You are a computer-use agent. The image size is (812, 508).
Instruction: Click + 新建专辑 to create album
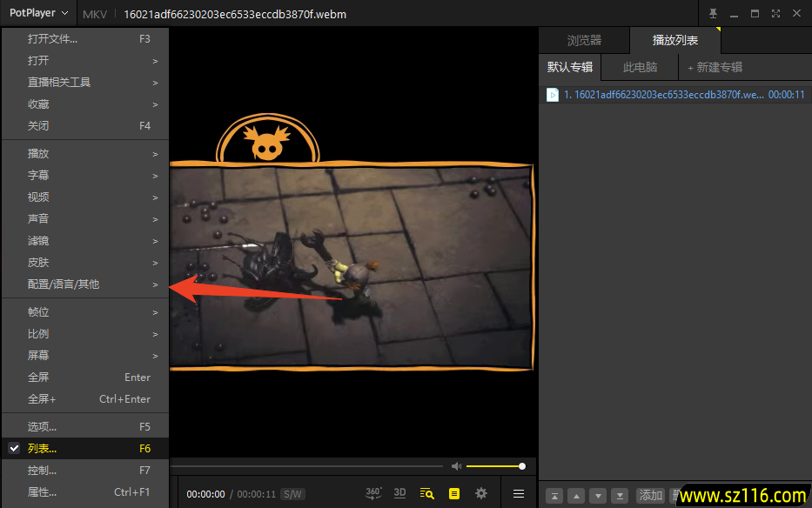pyautogui.click(x=715, y=67)
